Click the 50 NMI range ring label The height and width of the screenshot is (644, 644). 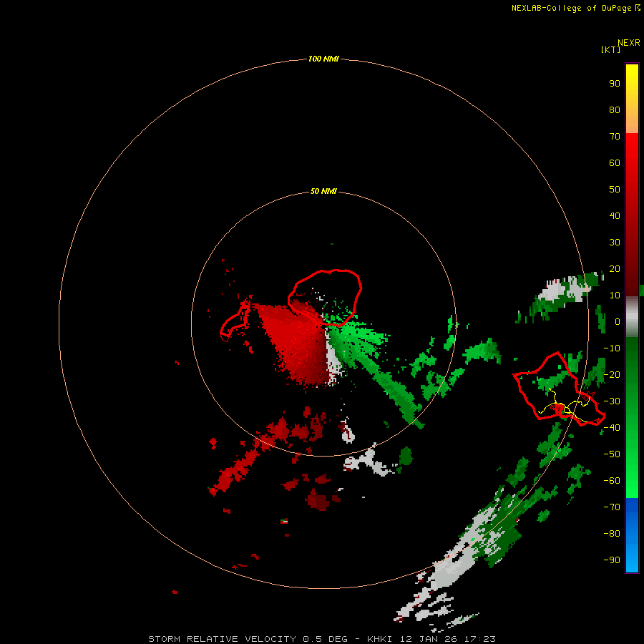coord(323,191)
